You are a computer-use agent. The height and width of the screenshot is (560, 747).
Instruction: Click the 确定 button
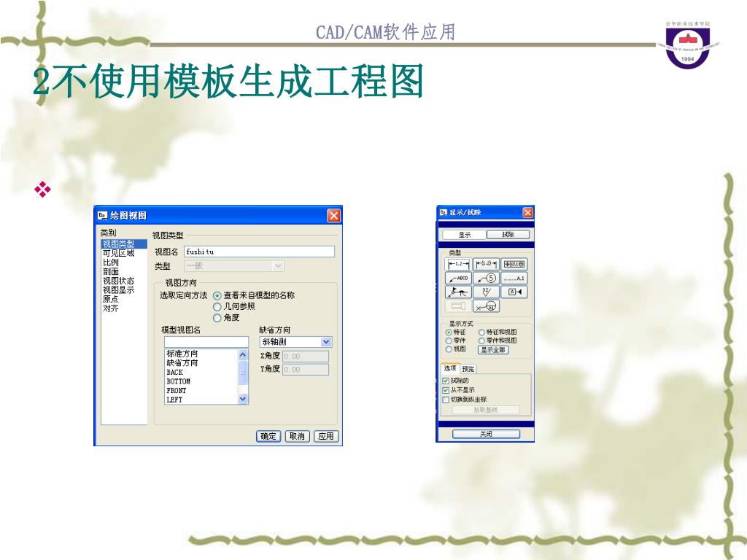click(268, 436)
